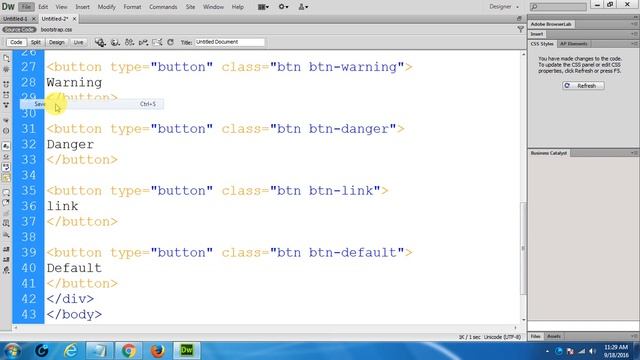Click the Open Documents icon in coding toolbar

pos(6,58)
